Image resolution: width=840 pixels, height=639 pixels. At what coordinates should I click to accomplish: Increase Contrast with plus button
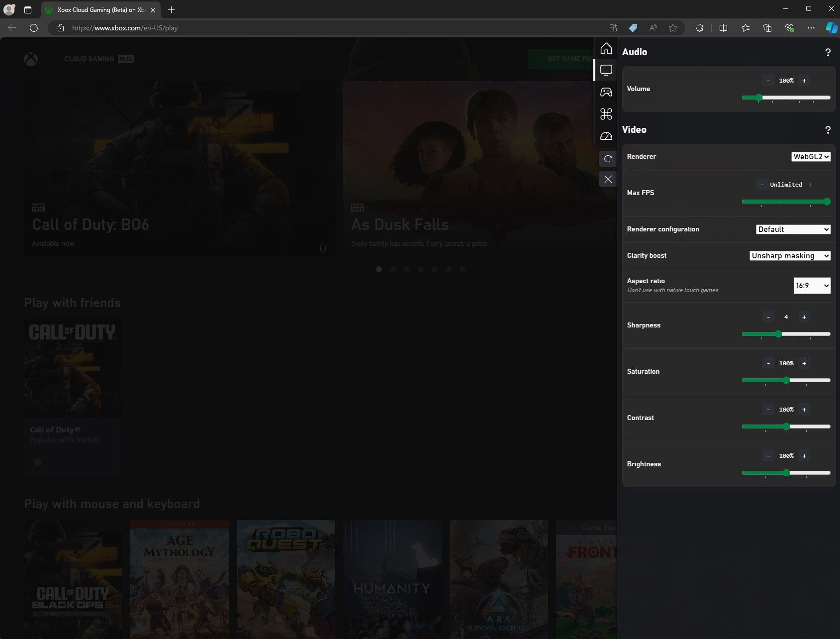804,410
